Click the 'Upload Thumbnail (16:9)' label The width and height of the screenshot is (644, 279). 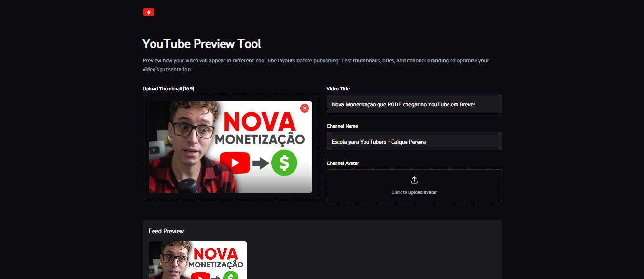[x=168, y=89]
